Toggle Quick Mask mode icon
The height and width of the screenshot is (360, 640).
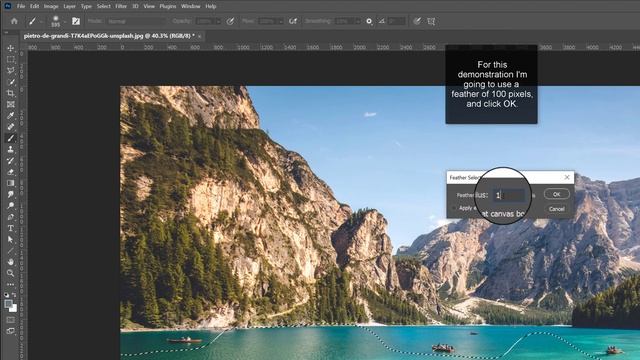click(11, 320)
